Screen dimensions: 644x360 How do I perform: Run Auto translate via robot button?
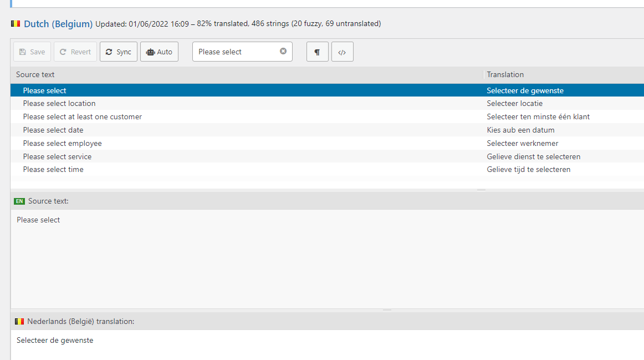(x=160, y=52)
